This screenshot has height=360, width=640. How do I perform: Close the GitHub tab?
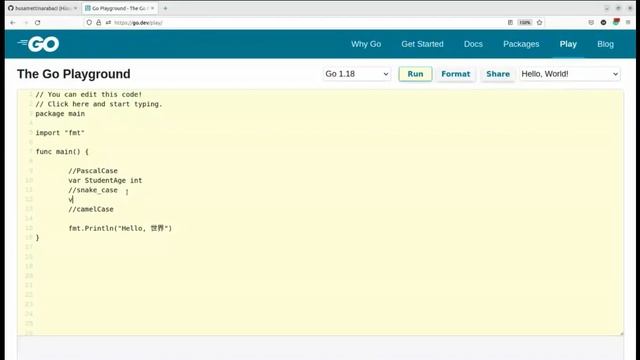click(76, 8)
